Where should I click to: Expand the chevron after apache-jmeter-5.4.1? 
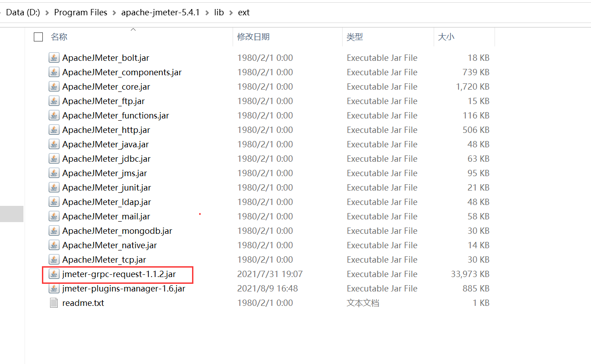207,13
